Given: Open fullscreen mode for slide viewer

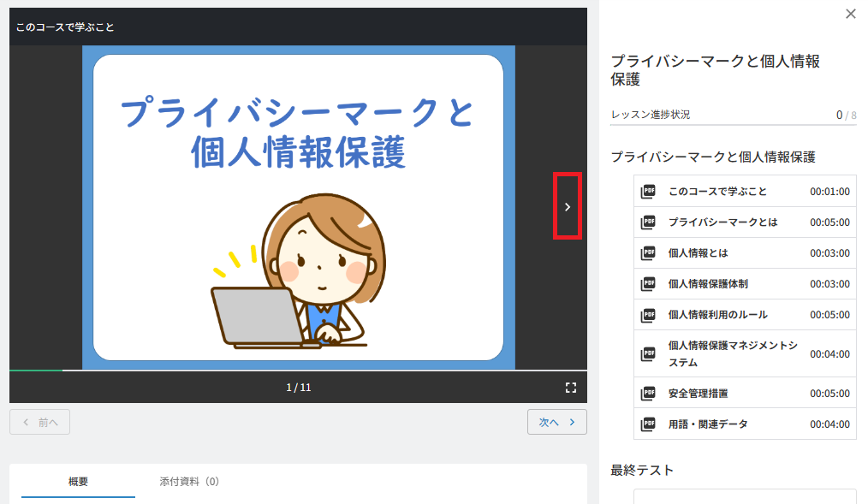Looking at the screenshot, I should coord(571,388).
